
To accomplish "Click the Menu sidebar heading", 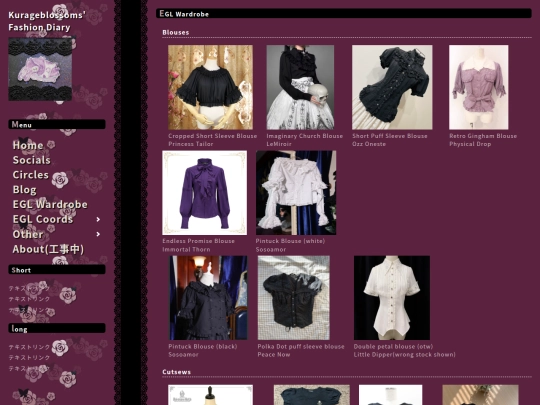I will tap(57, 124).
